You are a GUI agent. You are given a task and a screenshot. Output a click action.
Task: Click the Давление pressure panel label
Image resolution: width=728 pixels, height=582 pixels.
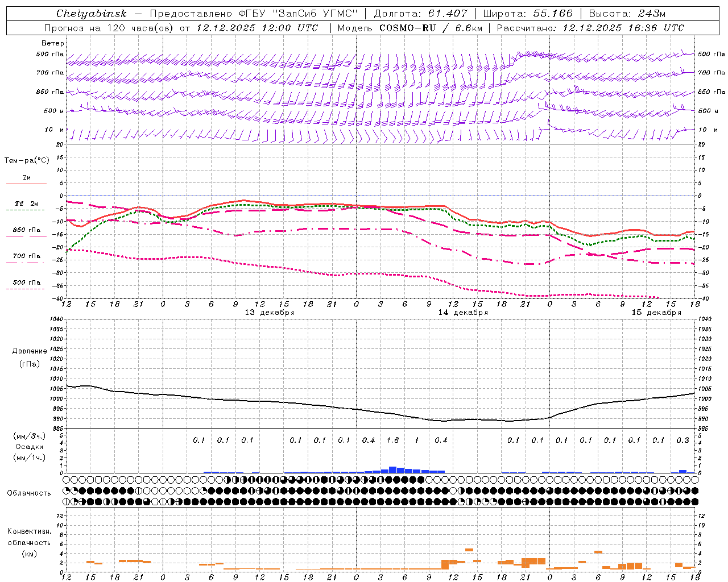[29, 351]
